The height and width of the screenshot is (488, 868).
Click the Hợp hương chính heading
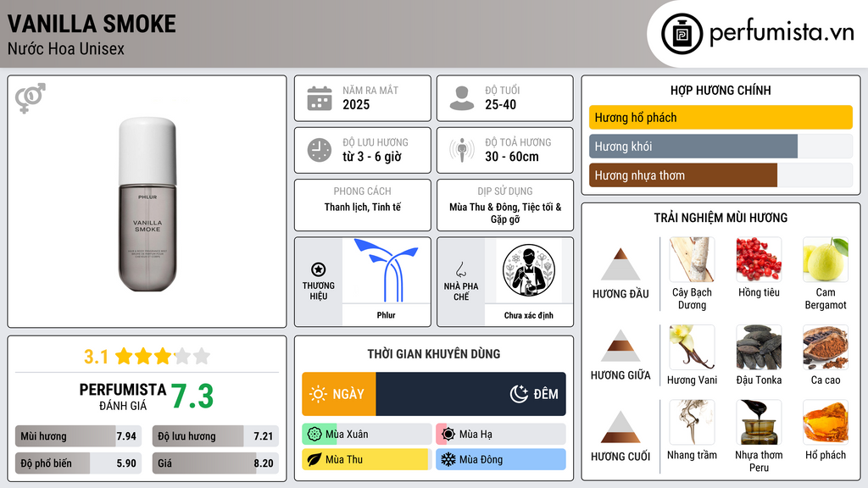tap(721, 90)
